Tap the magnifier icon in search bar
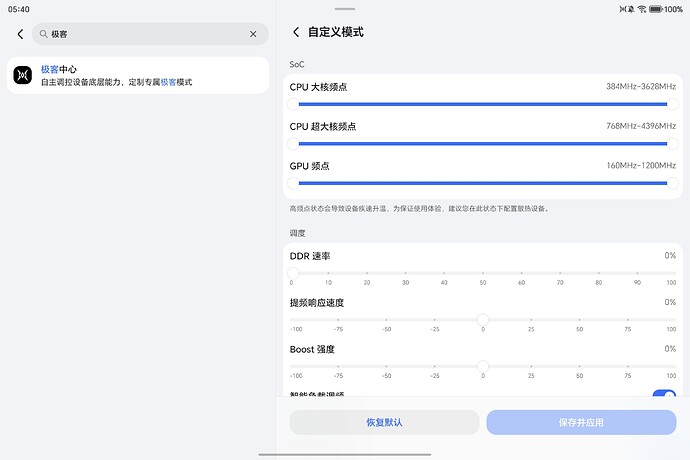This screenshot has width=690, height=460. click(x=43, y=34)
